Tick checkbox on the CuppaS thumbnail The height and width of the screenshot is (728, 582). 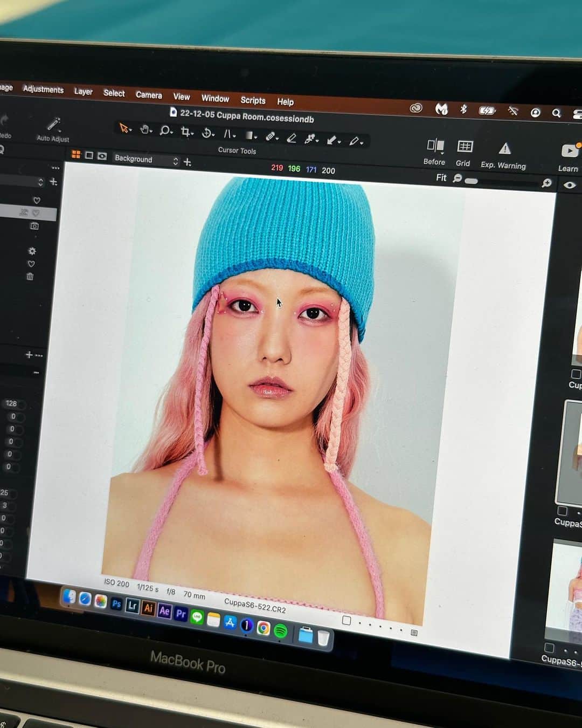tap(562, 511)
